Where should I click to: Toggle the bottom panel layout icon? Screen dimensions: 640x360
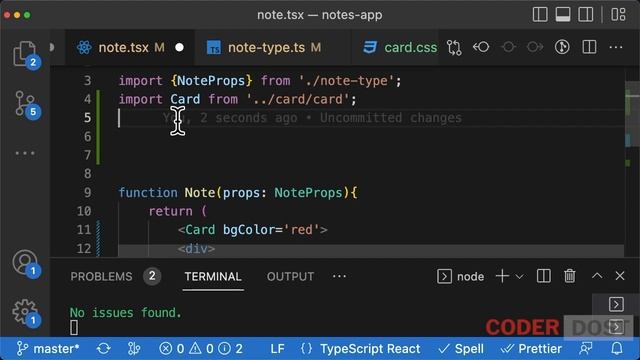(x=562, y=15)
